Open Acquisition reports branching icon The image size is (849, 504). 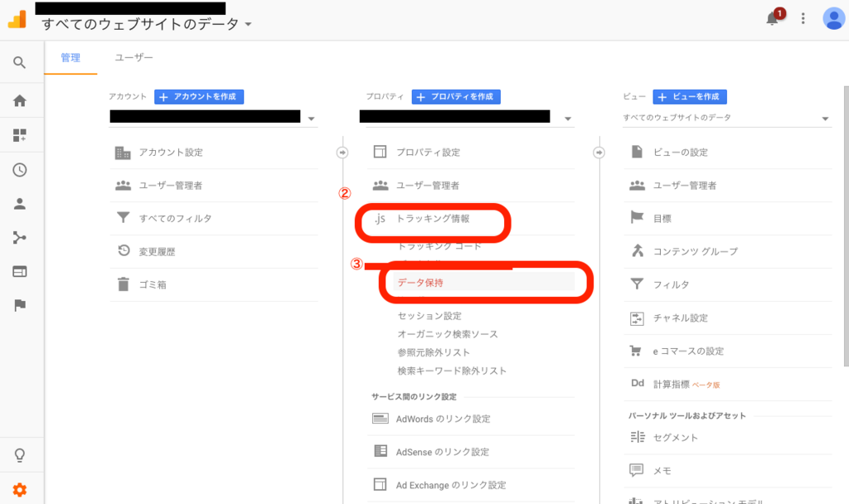pos(20,238)
